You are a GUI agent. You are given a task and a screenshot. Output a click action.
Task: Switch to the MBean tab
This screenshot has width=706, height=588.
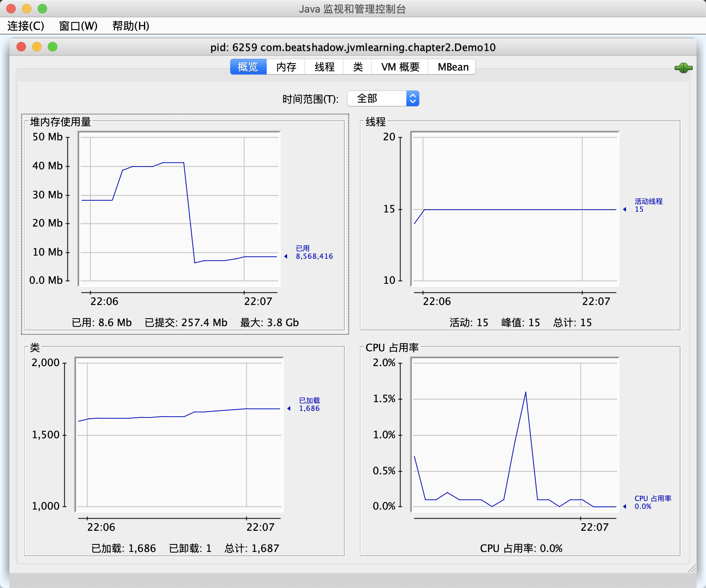click(453, 67)
